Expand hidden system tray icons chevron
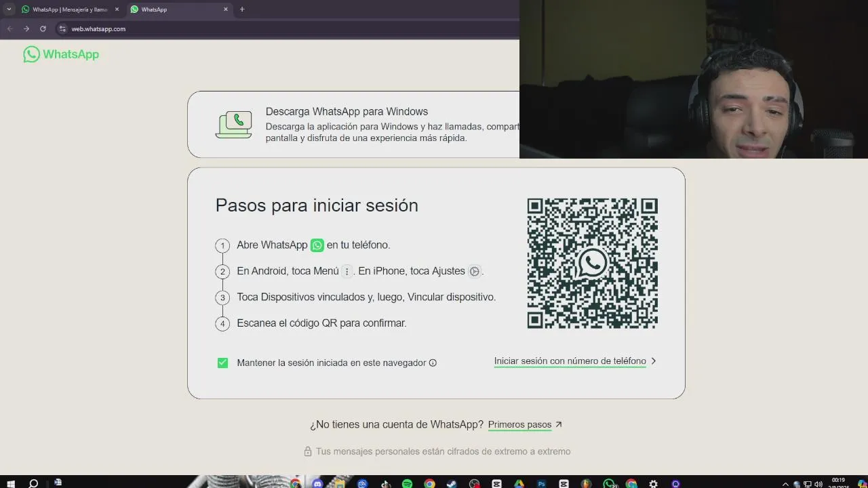Viewport: 868px width, 488px height. pyautogui.click(x=785, y=484)
